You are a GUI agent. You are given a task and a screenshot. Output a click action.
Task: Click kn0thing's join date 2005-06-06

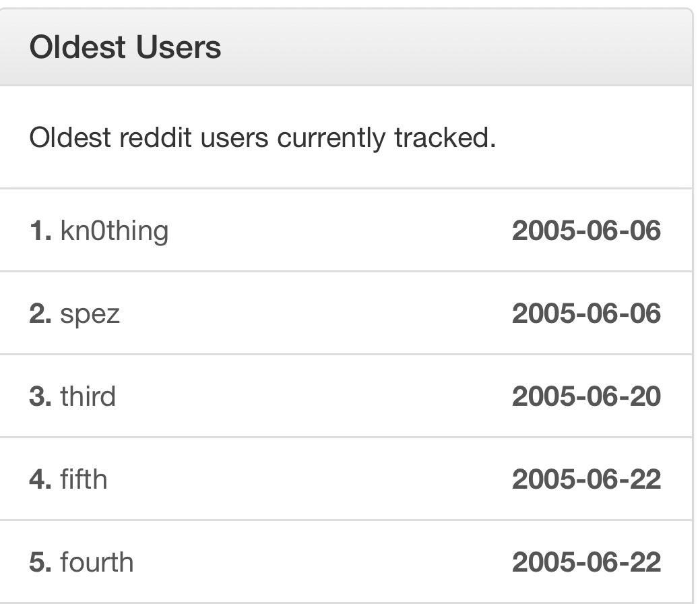pyautogui.click(x=586, y=231)
